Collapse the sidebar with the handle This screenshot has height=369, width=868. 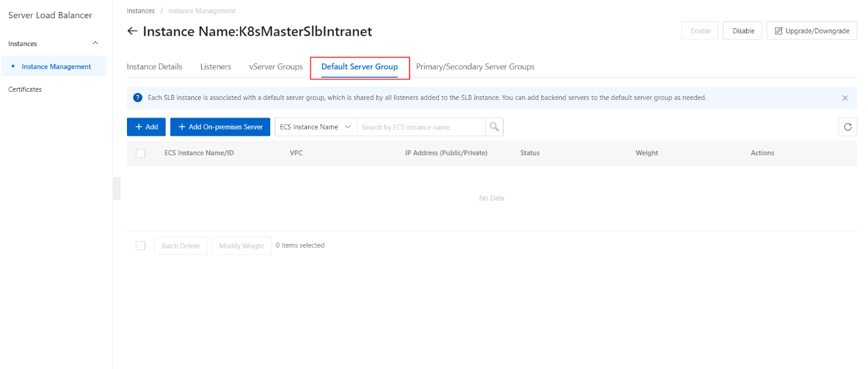[x=116, y=189]
